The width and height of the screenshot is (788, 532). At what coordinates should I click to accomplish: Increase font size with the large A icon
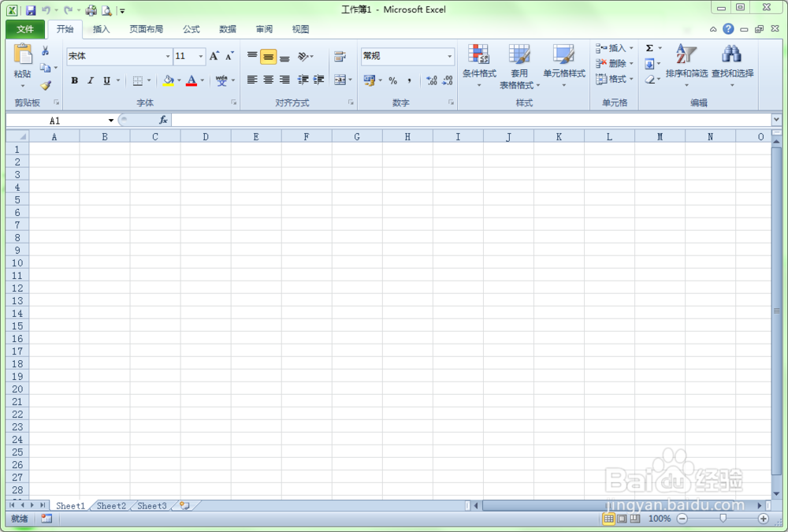214,56
